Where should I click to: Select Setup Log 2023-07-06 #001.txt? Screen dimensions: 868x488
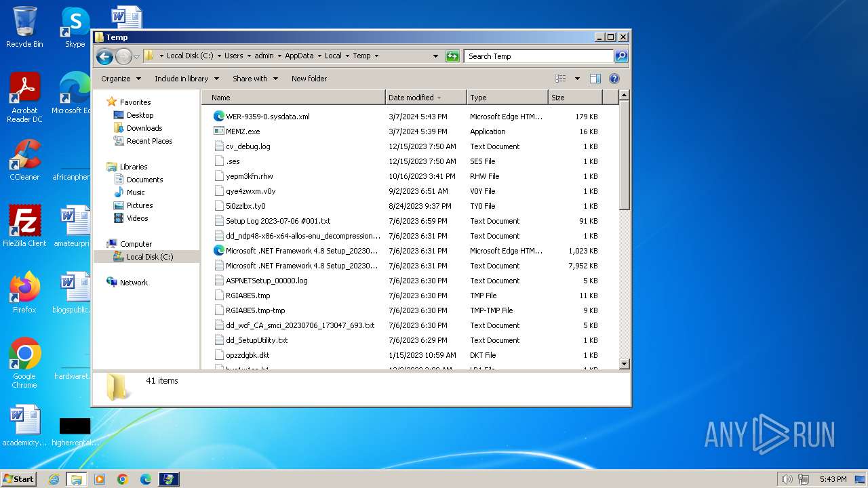pos(278,221)
